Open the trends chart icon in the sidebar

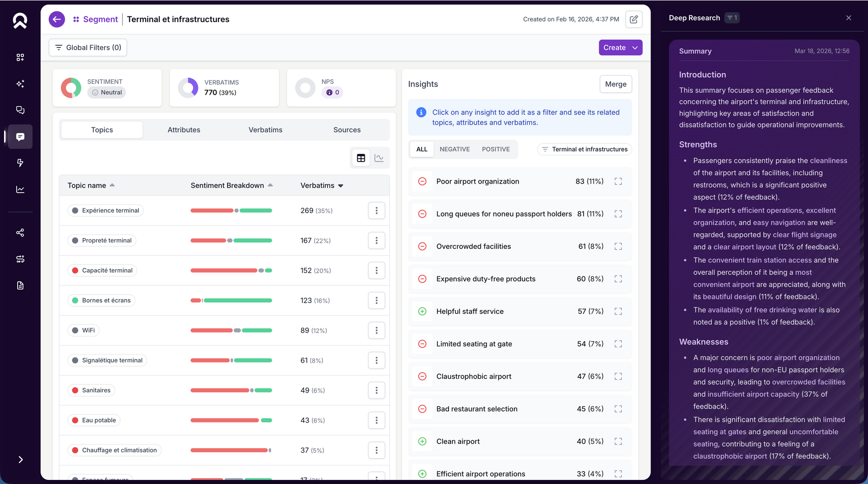pos(20,190)
